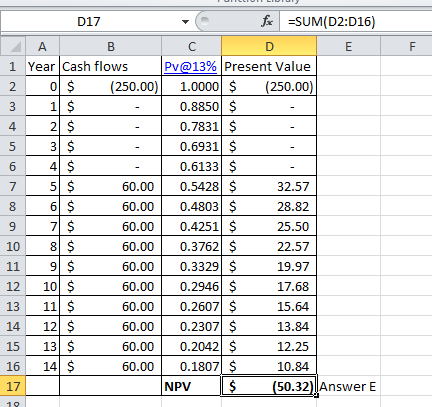The image size is (432, 407).
Task: Click present value cell 25.50
Action: (269, 226)
